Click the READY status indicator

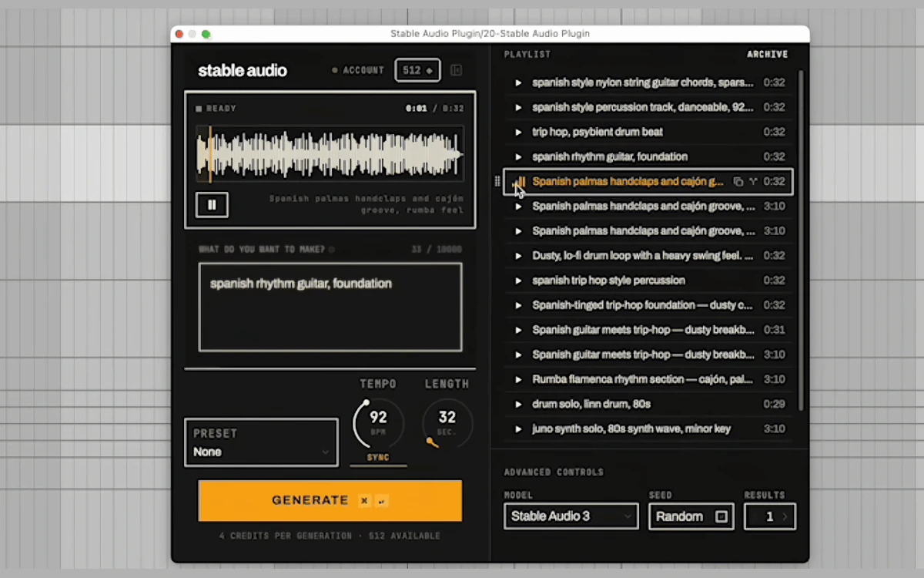point(216,109)
